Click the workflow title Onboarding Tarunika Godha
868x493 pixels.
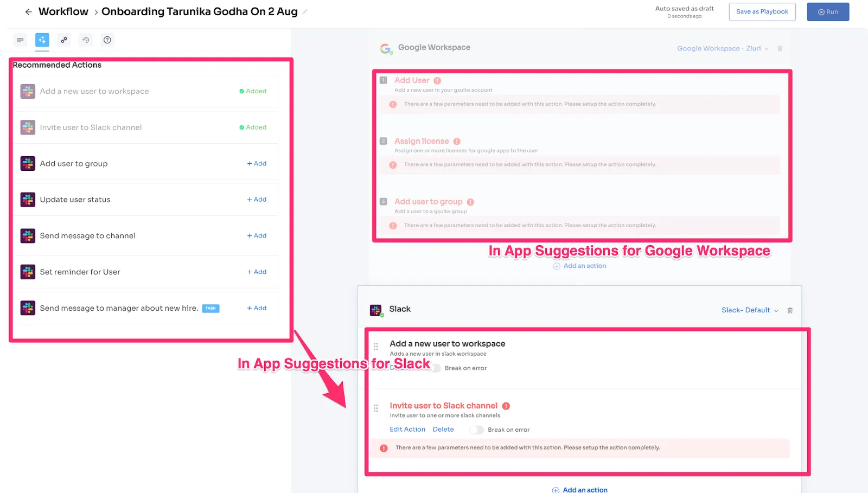(x=199, y=11)
